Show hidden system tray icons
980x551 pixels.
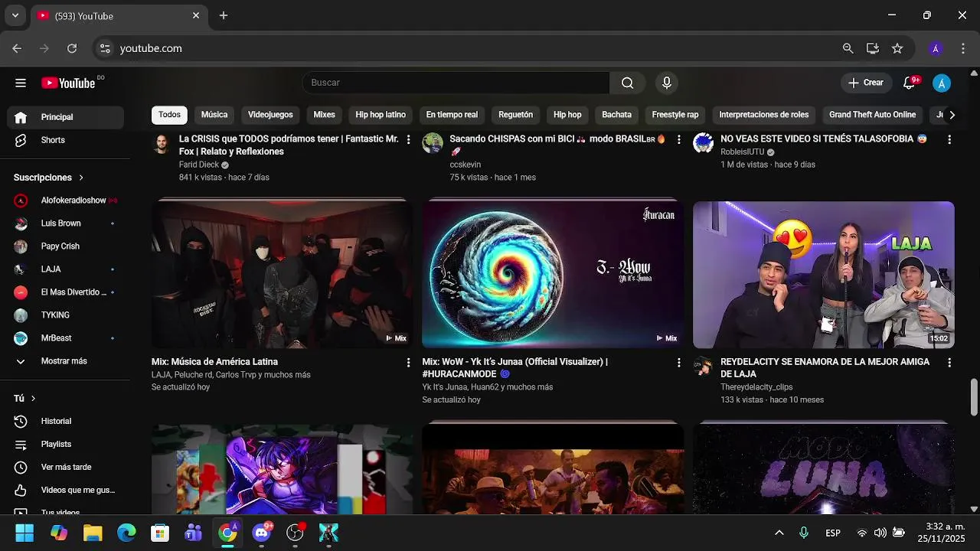[779, 533]
